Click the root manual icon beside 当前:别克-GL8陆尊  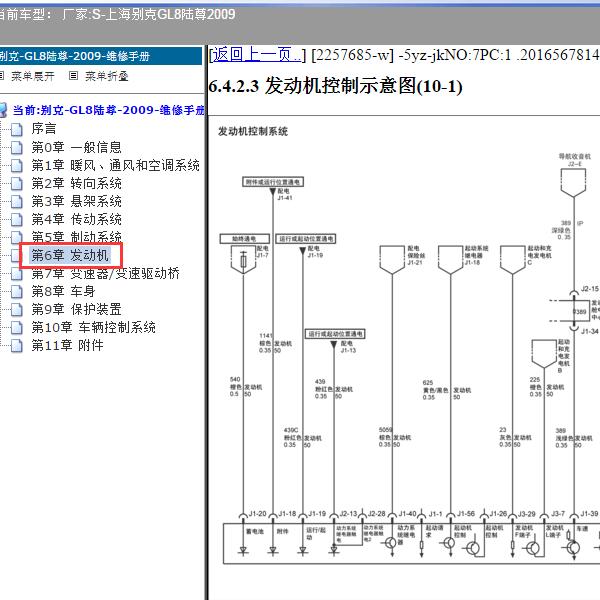4,109
